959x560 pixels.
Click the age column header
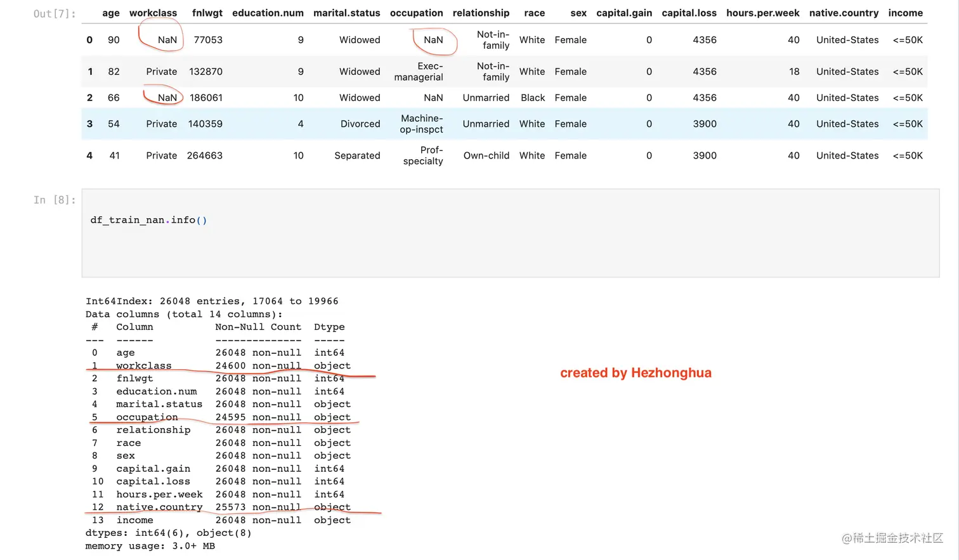(111, 13)
